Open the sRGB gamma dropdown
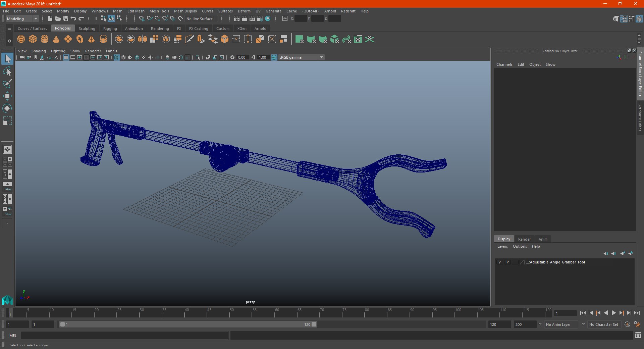644x349 pixels. pyautogui.click(x=301, y=57)
